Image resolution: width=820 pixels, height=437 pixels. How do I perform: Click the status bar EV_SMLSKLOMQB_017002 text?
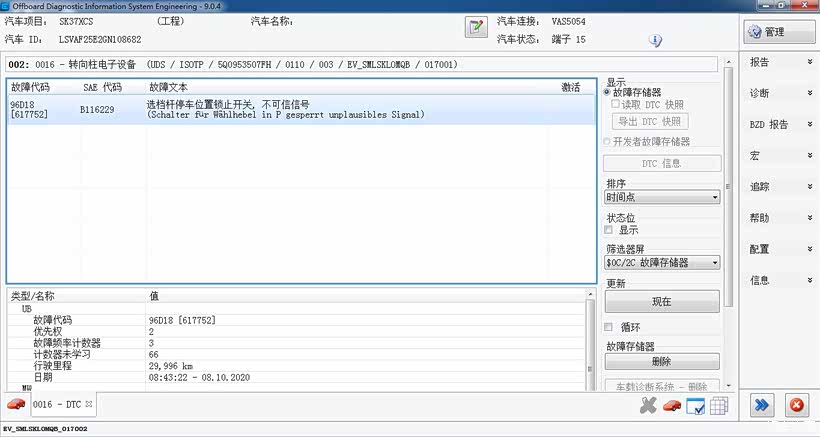tap(45, 429)
